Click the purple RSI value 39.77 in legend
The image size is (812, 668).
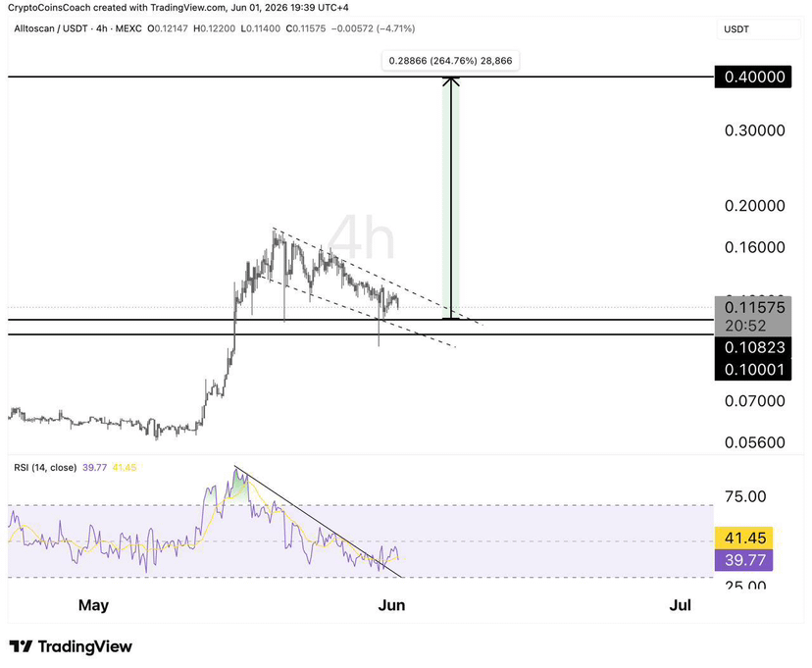(95, 468)
